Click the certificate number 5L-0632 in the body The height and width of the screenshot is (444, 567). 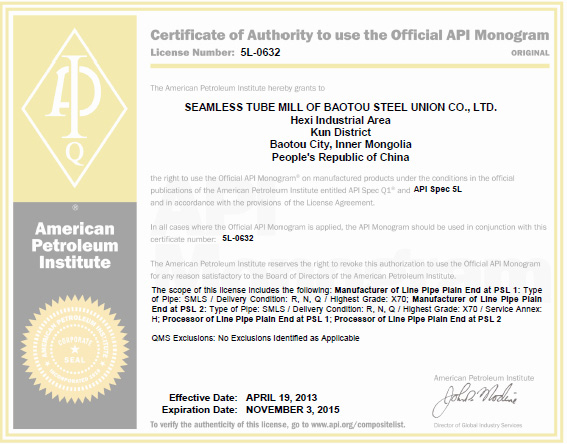(238, 238)
